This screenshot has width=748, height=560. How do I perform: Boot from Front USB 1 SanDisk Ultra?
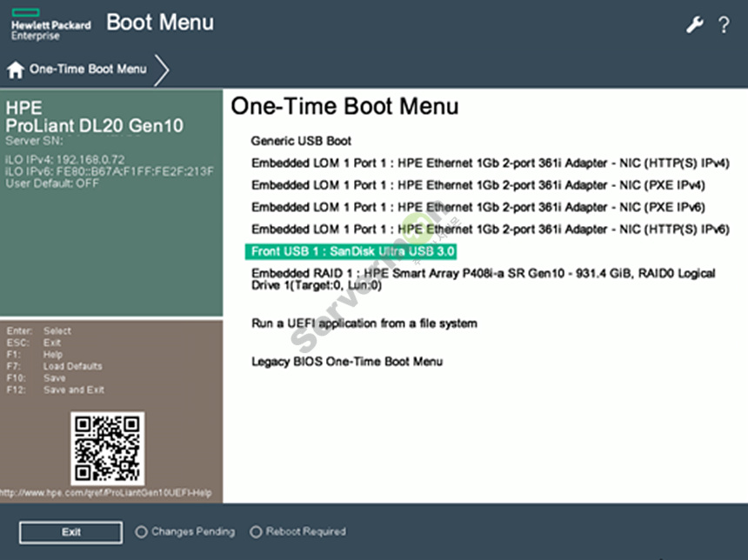[351, 251]
